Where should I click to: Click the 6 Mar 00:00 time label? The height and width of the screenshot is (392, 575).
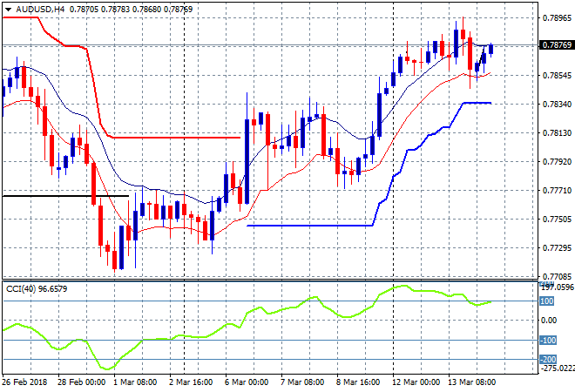coord(247,382)
